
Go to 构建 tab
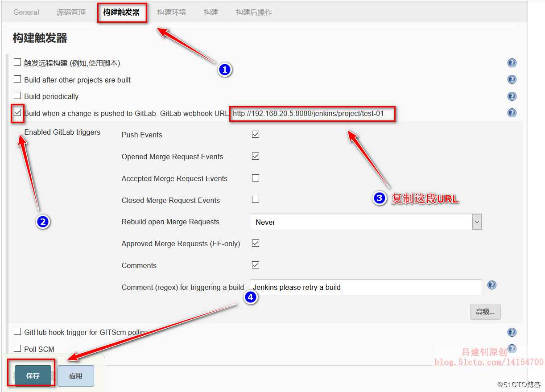[x=211, y=12]
